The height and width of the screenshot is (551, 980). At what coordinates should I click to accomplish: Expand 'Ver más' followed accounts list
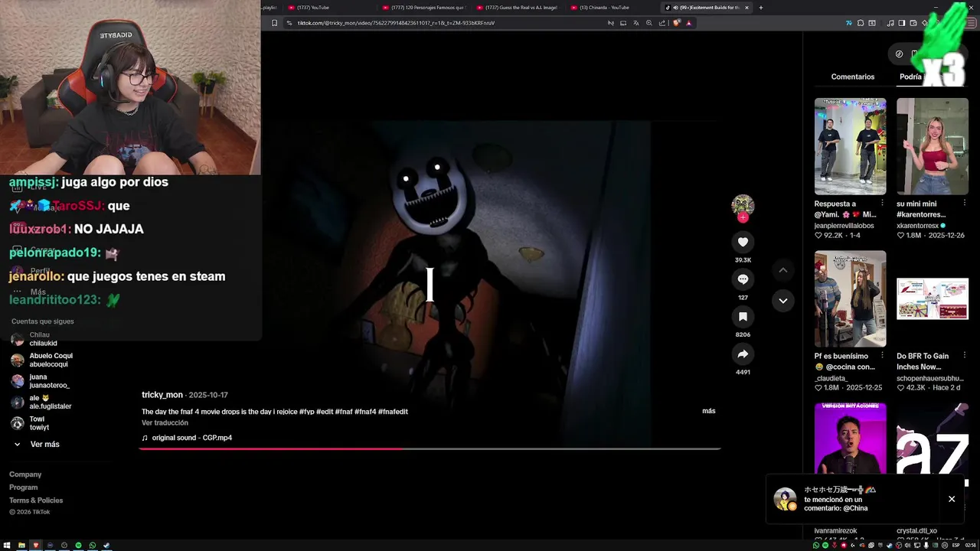tap(36, 444)
